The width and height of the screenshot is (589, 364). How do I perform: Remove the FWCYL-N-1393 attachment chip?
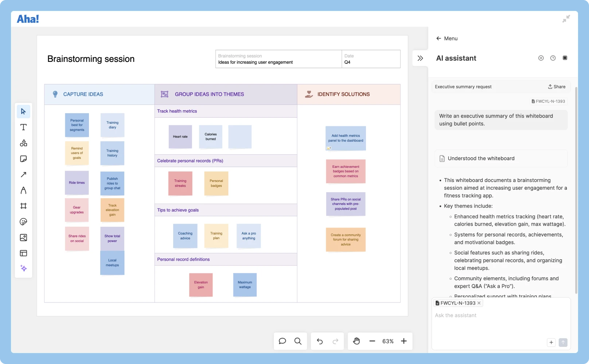(479, 303)
